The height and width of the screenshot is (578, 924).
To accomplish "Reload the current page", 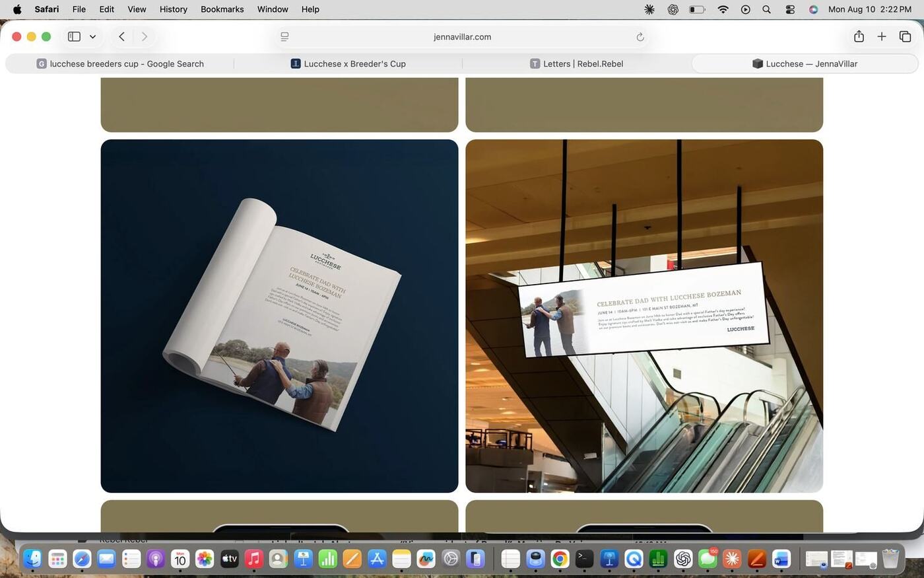I will tap(640, 37).
